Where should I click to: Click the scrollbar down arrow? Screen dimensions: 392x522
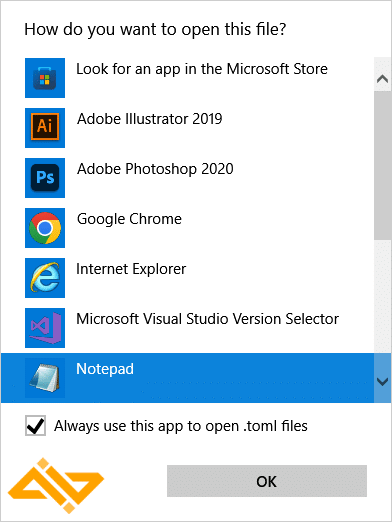382,381
